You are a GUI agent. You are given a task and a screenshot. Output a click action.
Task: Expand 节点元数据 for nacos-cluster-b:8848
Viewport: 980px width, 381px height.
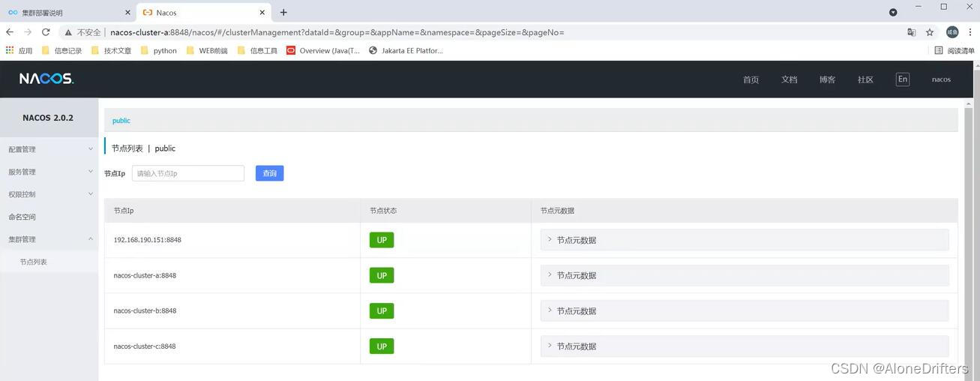coord(745,310)
